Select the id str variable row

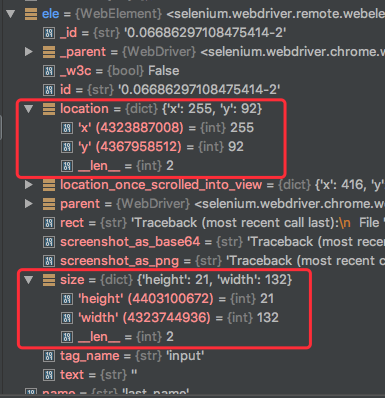(162, 90)
